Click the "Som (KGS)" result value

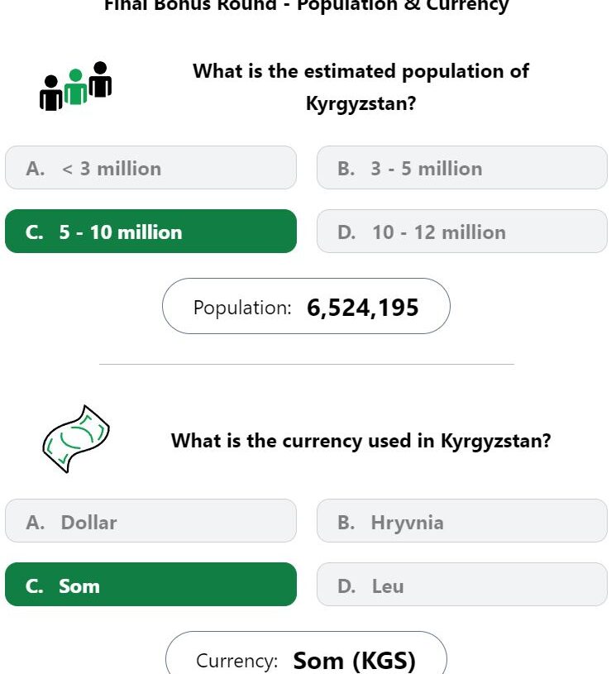point(354,661)
